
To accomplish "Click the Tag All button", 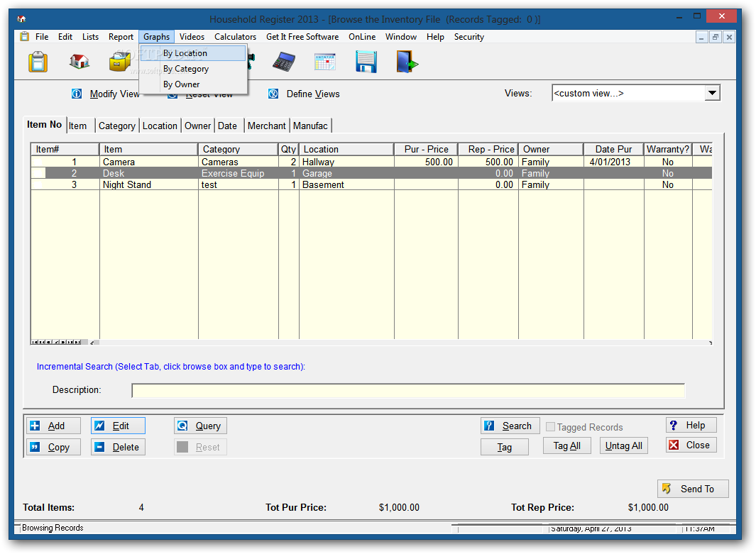I will [x=566, y=445].
